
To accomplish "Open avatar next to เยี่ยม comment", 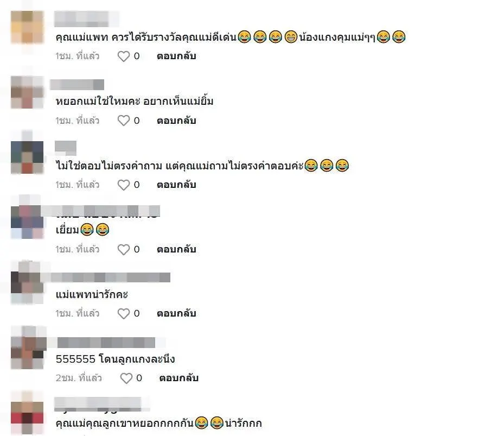I will tap(27, 222).
